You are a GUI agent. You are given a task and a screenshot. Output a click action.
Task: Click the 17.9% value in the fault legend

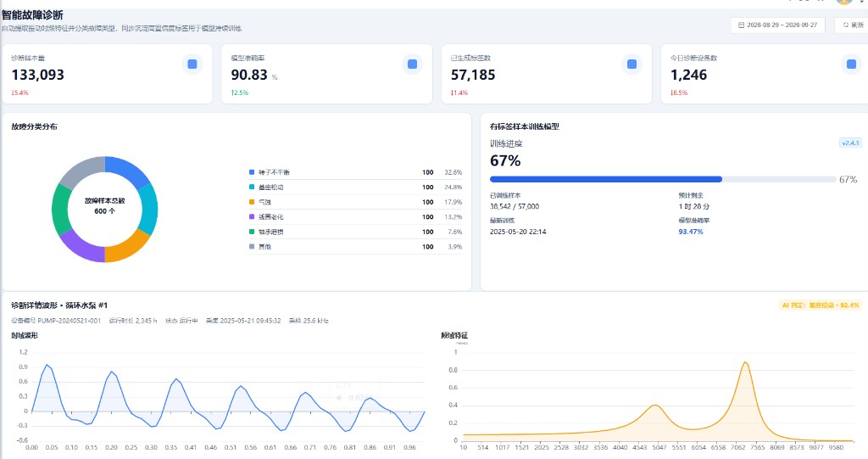click(453, 202)
